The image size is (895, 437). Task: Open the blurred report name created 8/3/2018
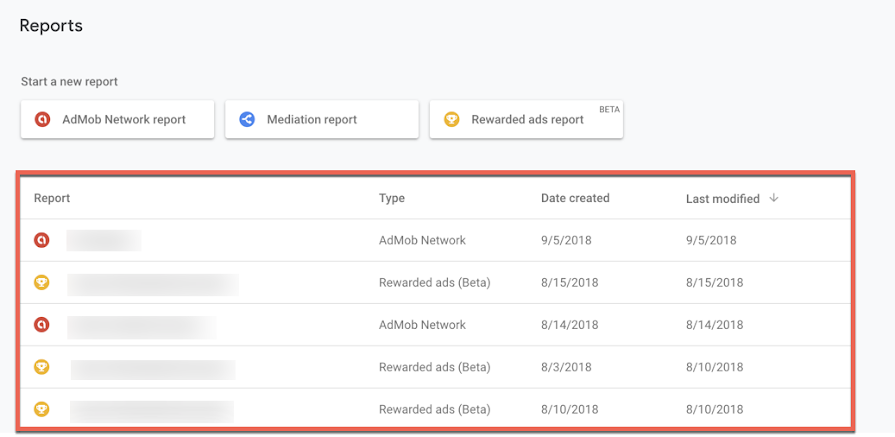point(153,370)
